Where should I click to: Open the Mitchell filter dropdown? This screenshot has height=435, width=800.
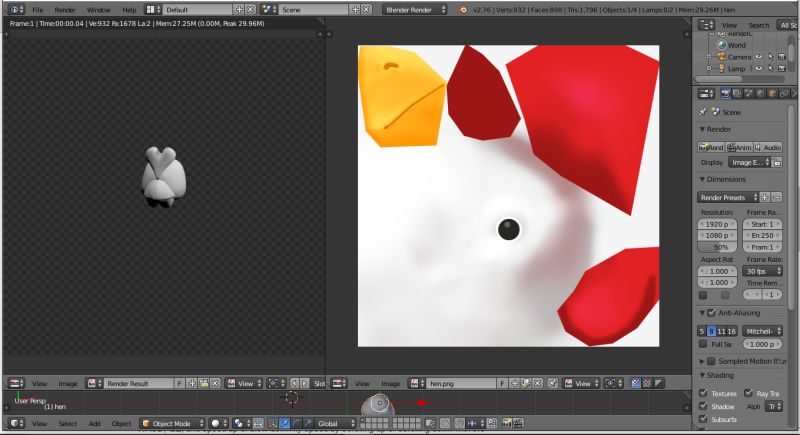coord(762,331)
